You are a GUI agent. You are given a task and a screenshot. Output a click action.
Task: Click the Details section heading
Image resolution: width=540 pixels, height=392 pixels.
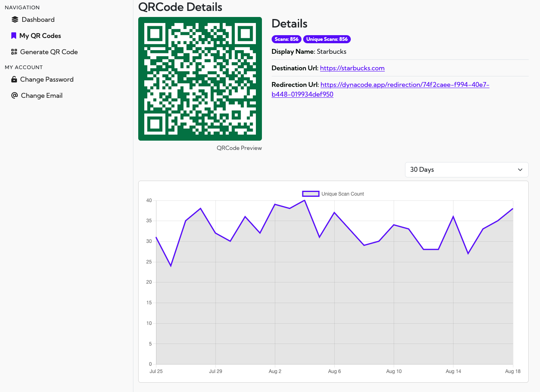[289, 23]
